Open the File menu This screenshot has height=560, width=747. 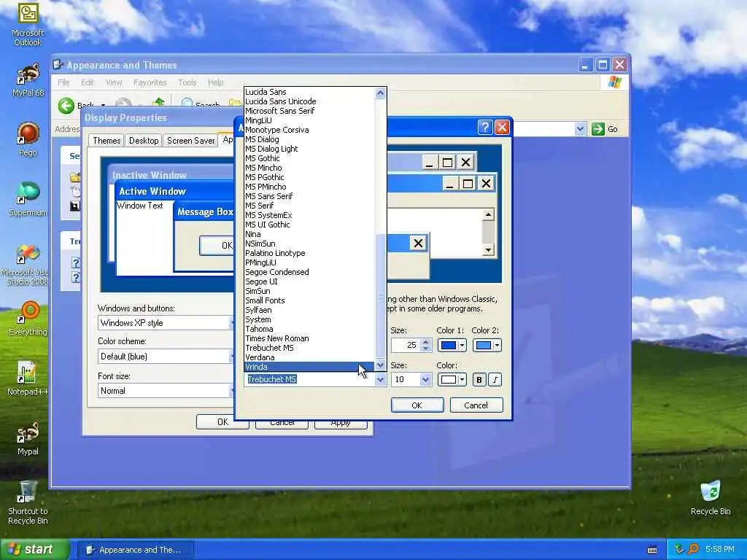[63, 82]
